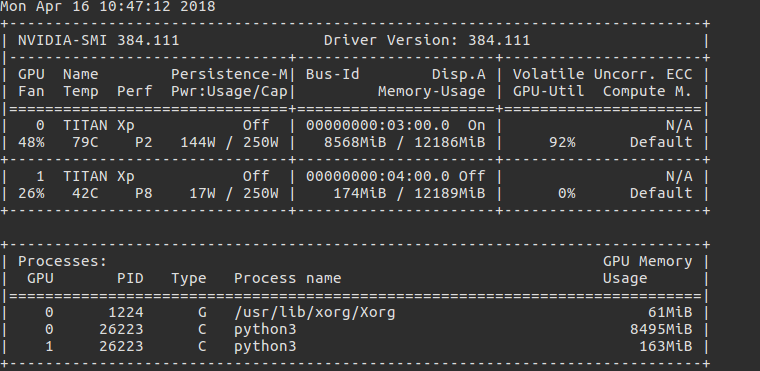Click the 144W / 250W power usage

tap(229, 143)
